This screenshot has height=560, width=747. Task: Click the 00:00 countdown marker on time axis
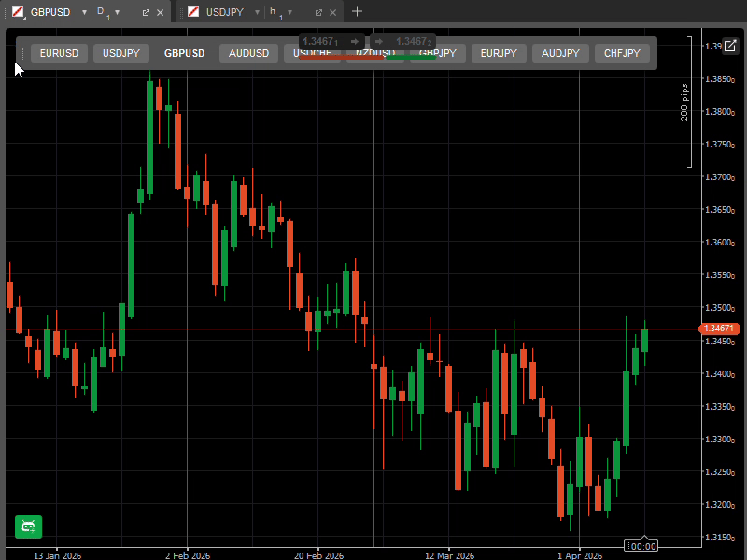click(642, 546)
